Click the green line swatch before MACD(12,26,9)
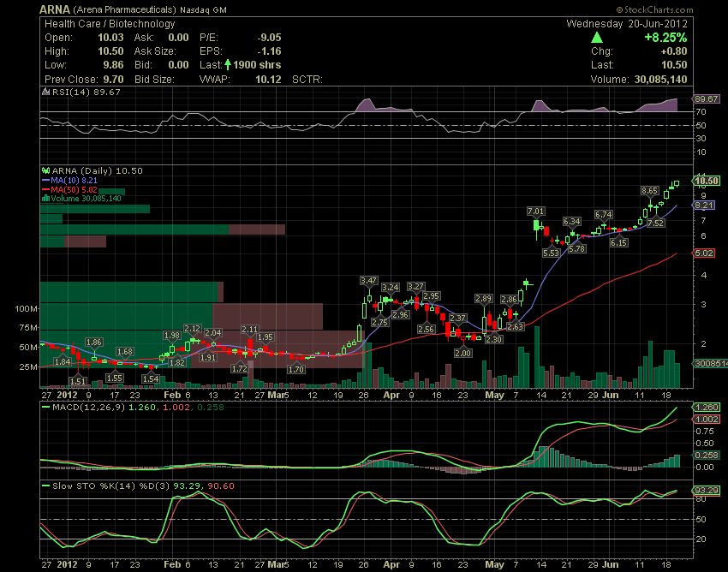 click(x=45, y=408)
